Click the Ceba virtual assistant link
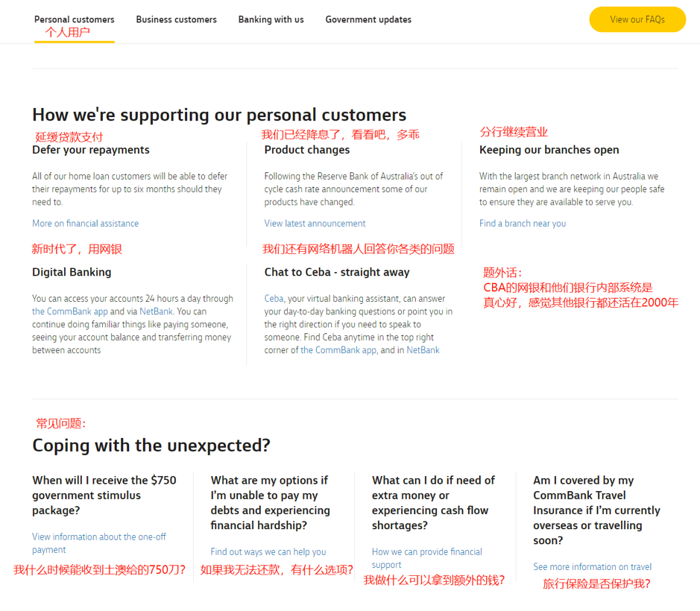 pos(274,299)
